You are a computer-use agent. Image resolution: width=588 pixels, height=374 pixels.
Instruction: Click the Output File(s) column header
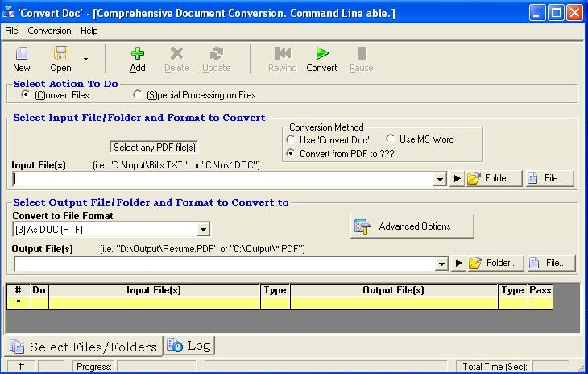coord(394,290)
